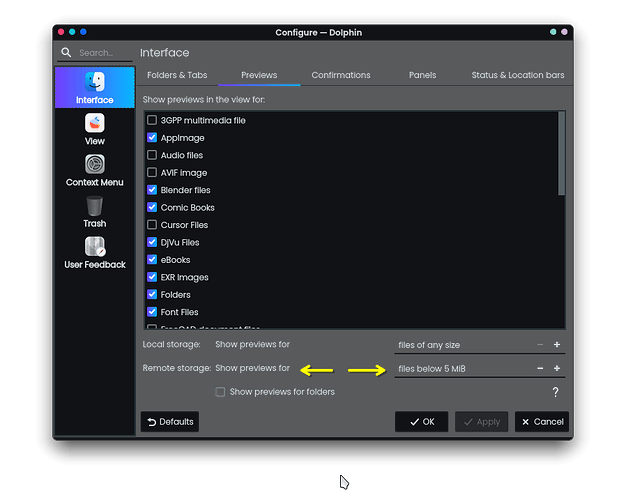Click the search magnifier icon
The width and height of the screenshot is (626, 500).
tap(66, 52)
